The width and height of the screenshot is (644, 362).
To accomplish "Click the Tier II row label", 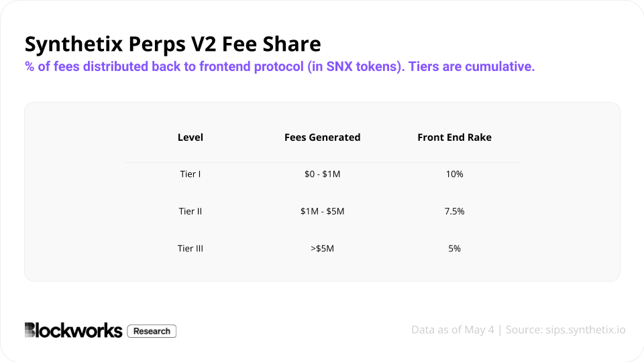I will [x=190, y=211].
